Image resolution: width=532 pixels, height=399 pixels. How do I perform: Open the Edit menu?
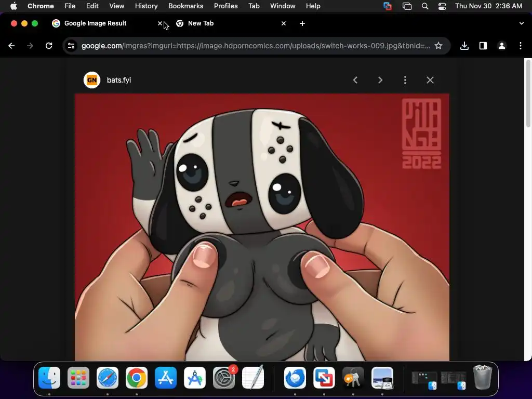click(x=92, y=6)
